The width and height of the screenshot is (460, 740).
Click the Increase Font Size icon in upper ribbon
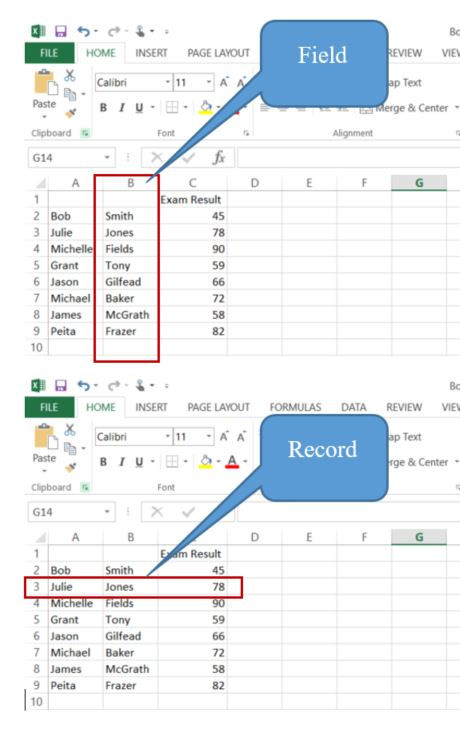pos(224,83)
